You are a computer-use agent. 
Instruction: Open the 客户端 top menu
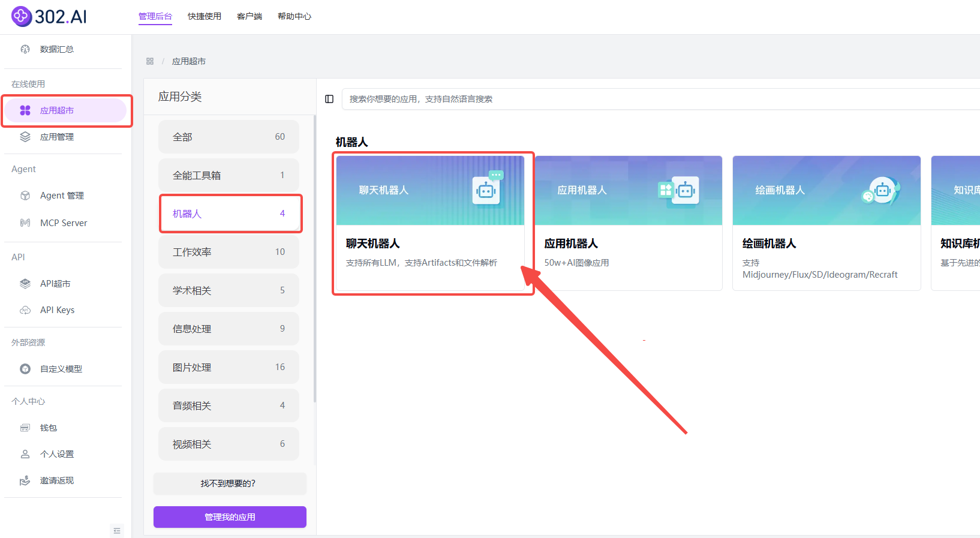(x=249, y=17)
